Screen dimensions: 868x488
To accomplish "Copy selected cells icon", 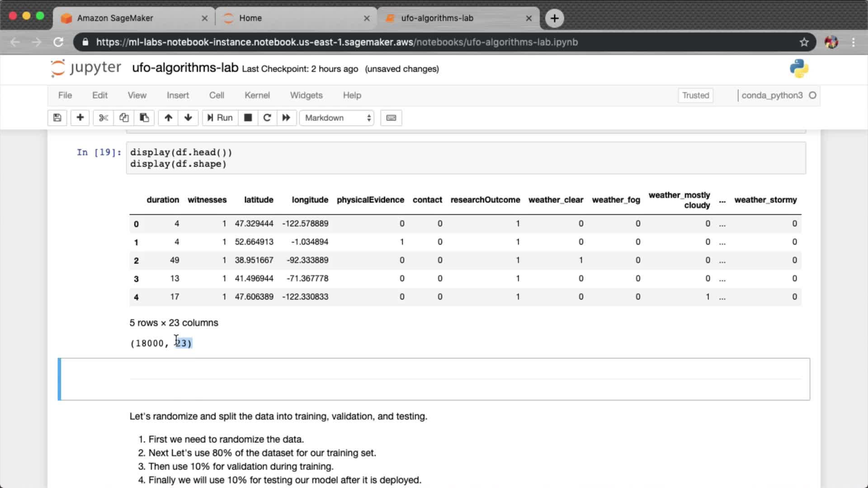I will point(124,118).
